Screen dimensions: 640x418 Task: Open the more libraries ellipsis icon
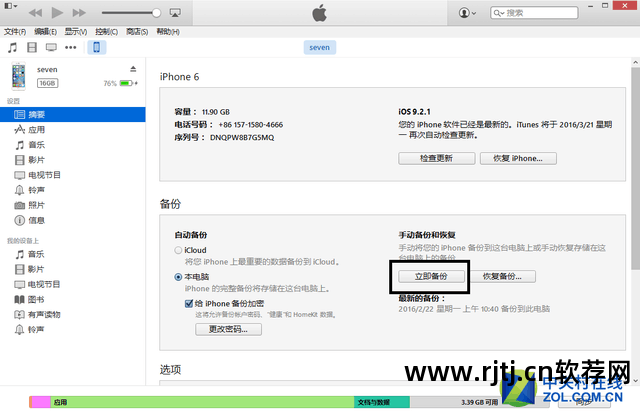(x=71, y=47)
